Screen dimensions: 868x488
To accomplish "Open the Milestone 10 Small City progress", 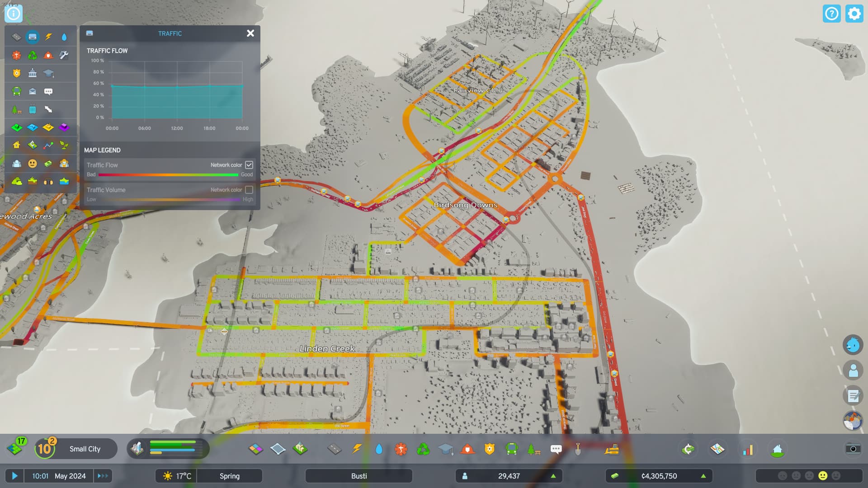I will click(76, 449).
